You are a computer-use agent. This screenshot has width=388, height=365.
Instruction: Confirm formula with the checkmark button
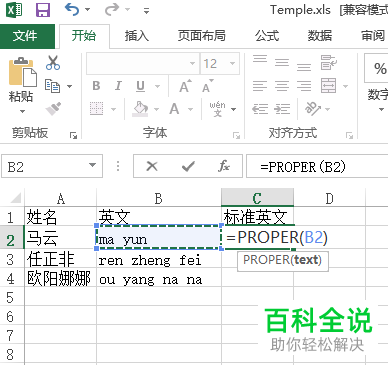coord(188,166)
